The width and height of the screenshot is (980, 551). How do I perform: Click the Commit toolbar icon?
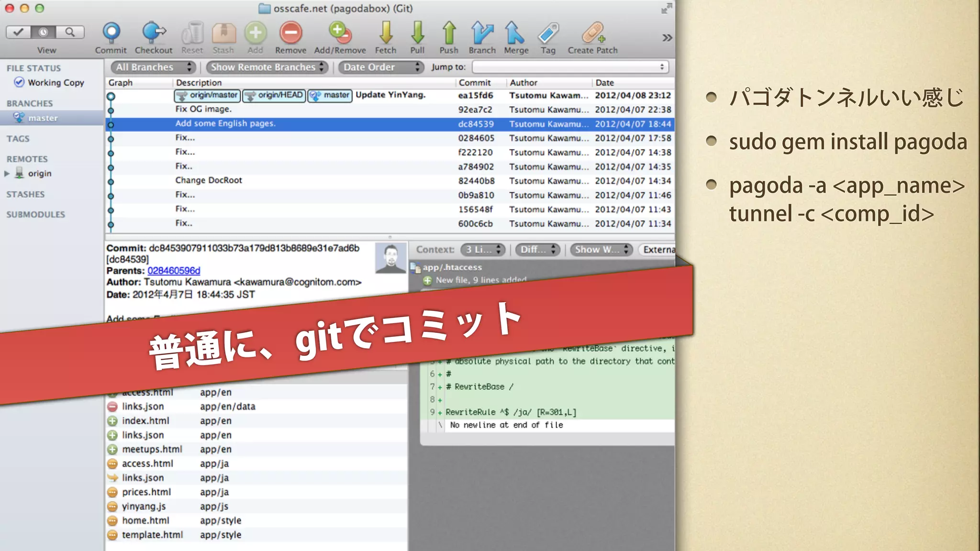[x=111, y=33]
